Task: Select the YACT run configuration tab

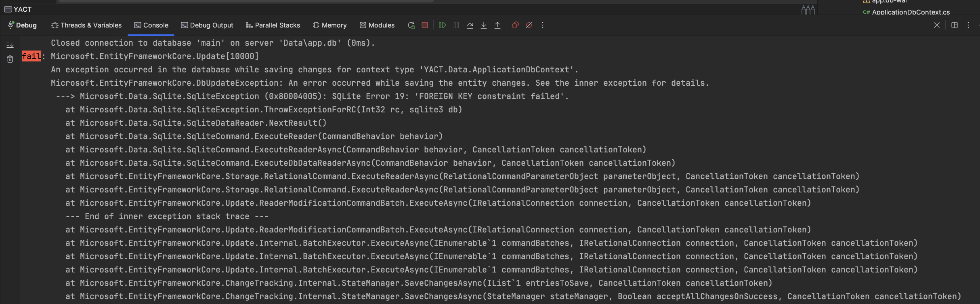Action: pos(18,9)
